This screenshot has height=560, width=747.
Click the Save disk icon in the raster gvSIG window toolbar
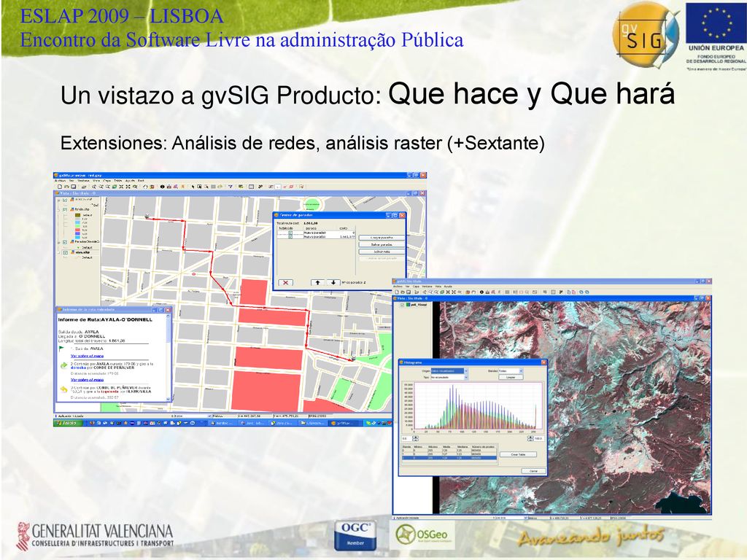coord(409,292)
